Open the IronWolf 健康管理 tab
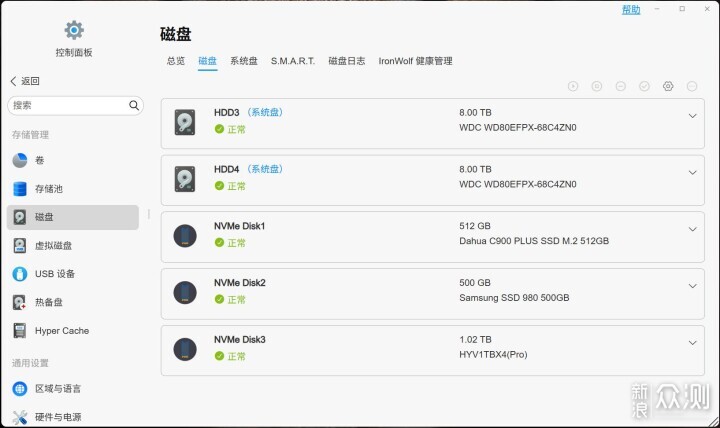 point(416,61)
